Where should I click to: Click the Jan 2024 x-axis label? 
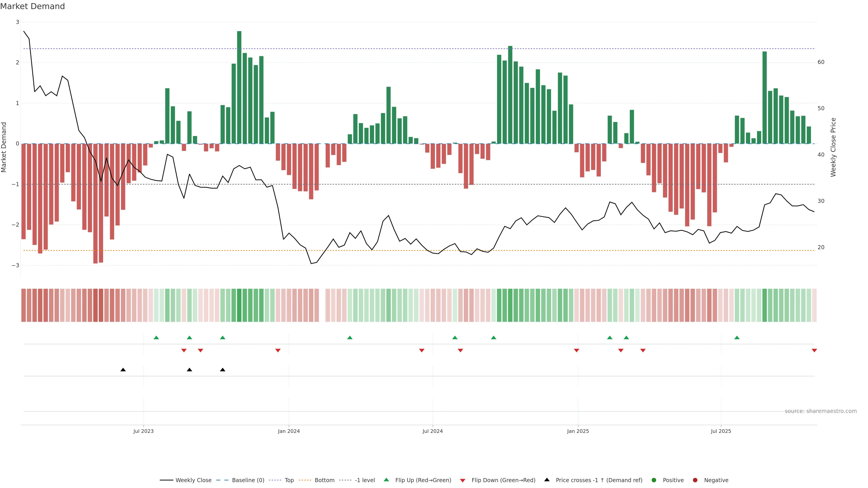pos(289,431)
